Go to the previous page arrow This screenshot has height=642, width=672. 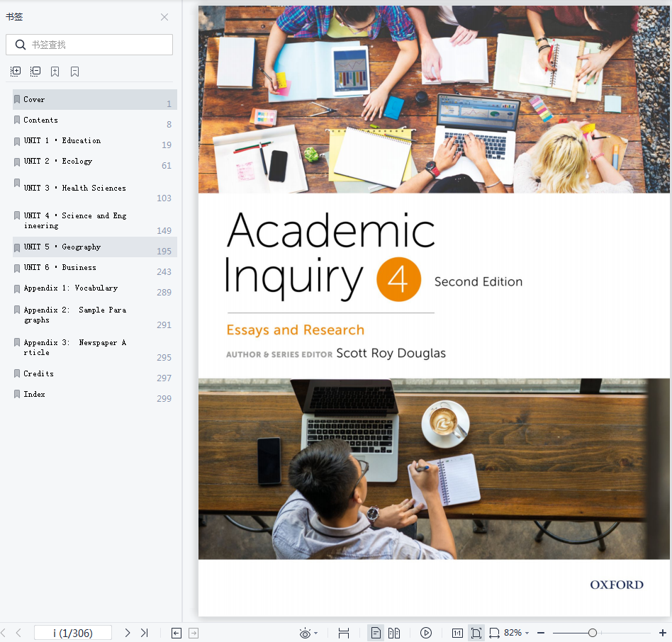click(18, 633)
